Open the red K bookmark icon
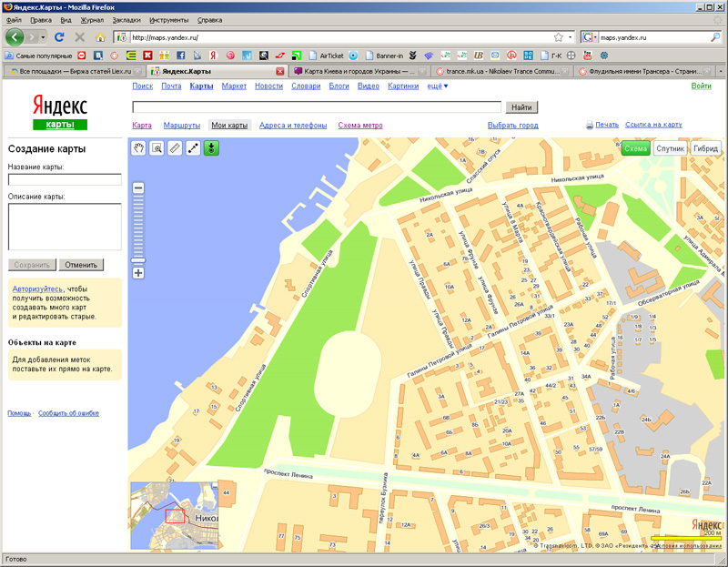728x567 pixels. pyautogui.click(x=147, y=56)
